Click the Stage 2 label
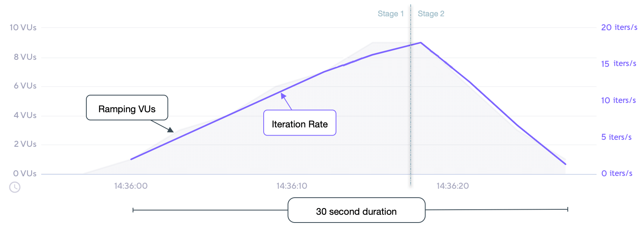 tap(431, 14)
